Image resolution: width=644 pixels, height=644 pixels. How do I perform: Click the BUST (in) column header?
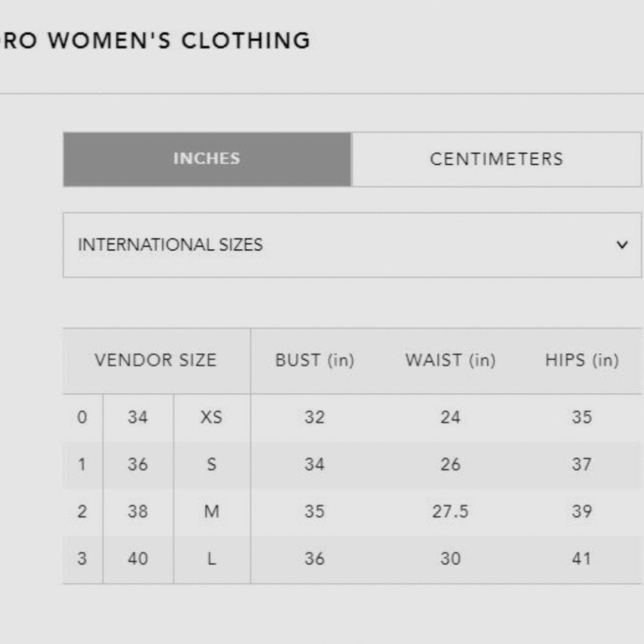click(x=315, y=360)
